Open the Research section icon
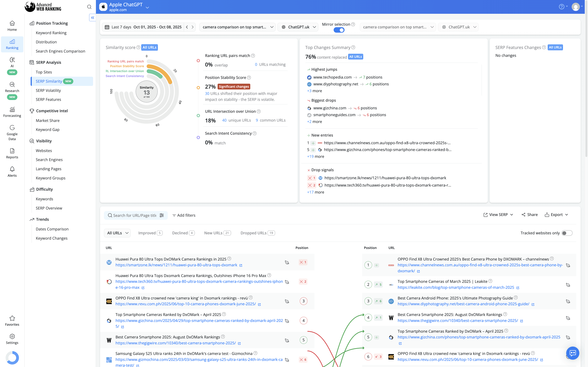Viewport: 588px width, 367px height. click(x=12, y=85)
